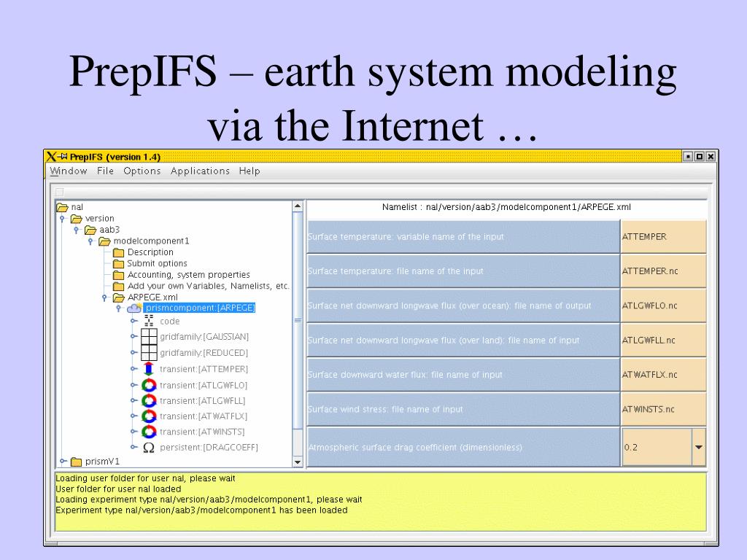Click the code node icon

pos(149,321)
